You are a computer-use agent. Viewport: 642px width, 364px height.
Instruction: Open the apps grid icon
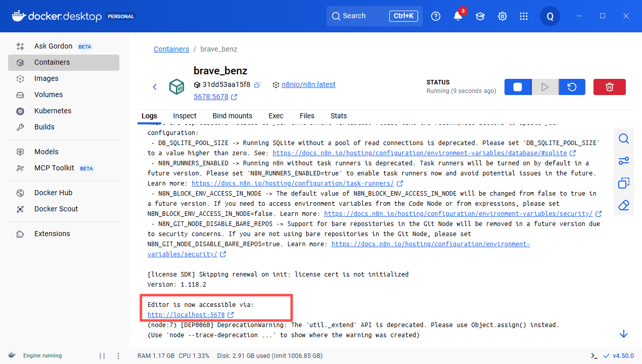tap(524, 16)
